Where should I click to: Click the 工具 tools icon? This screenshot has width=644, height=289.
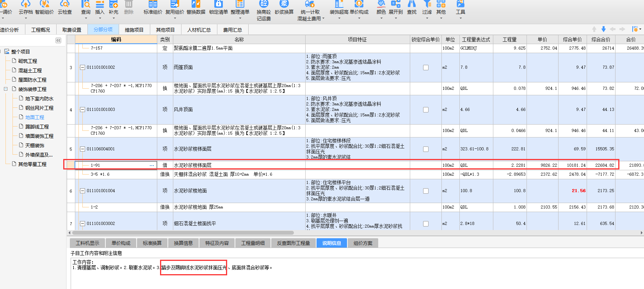461,4
